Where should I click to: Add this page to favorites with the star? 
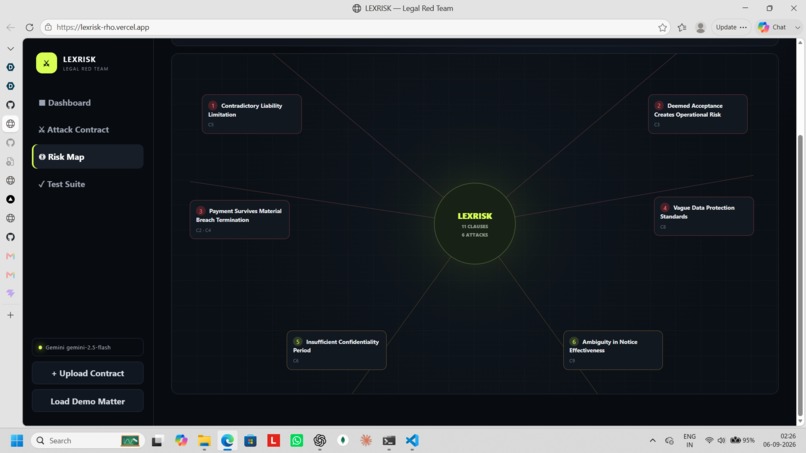663,27
